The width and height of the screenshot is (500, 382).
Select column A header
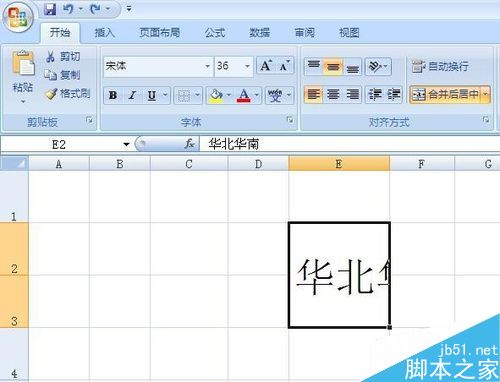coord(59,163)
